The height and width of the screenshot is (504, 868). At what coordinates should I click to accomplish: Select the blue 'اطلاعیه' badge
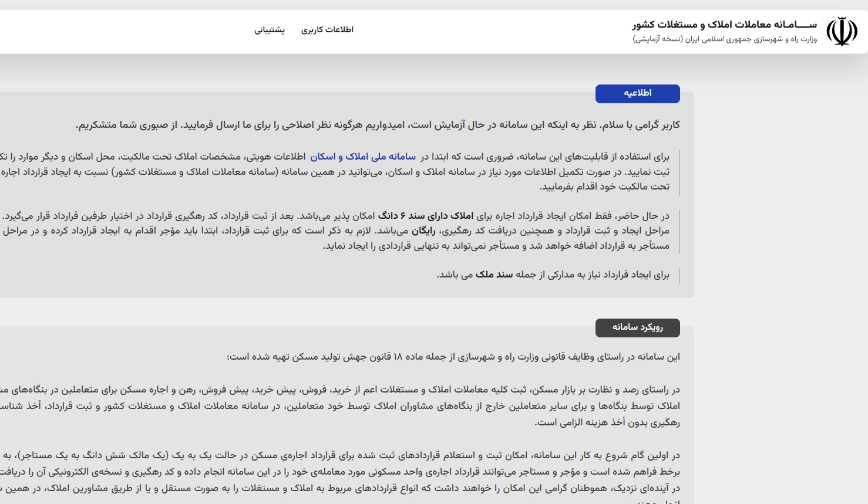(x=637, y=94)
